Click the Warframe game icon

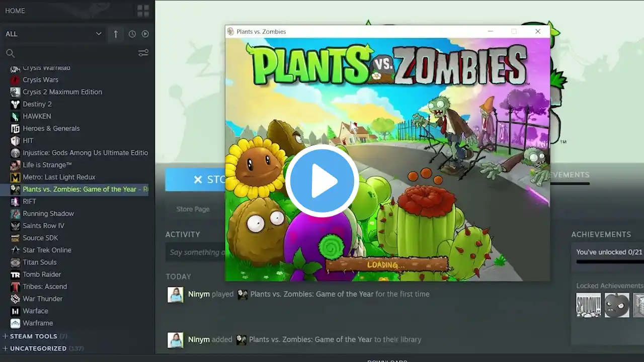click(15, 323)
